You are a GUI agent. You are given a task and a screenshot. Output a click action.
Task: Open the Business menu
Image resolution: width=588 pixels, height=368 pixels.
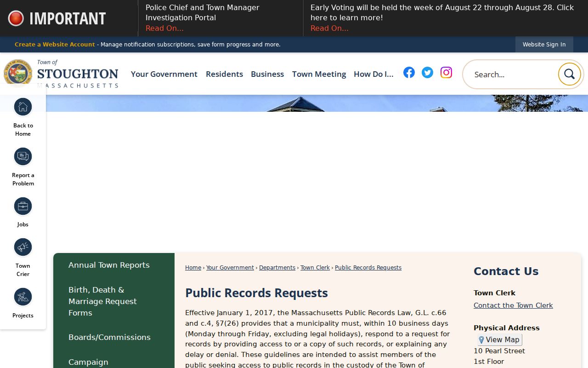pyautogui.click(x=267, y=74)
